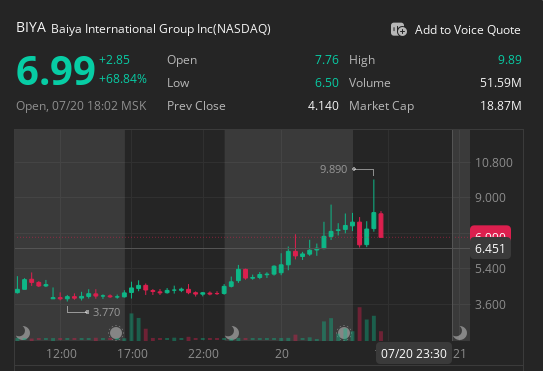Click the sun icon right of label 20
543x371 pixels.
344,333
